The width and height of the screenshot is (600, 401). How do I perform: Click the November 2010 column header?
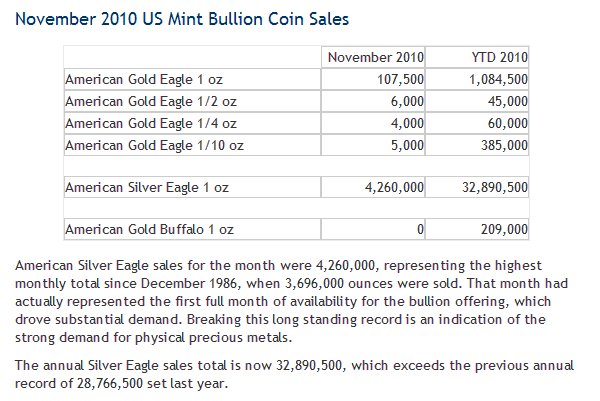376,57
